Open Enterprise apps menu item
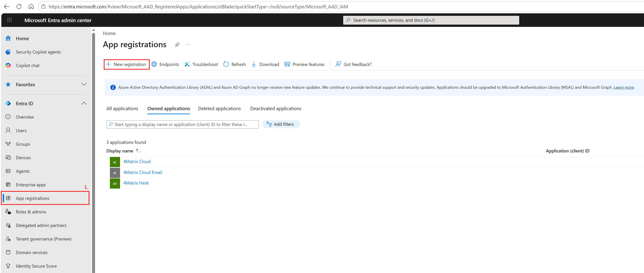Viewport: 644px width, 273px height. [31, 185]
